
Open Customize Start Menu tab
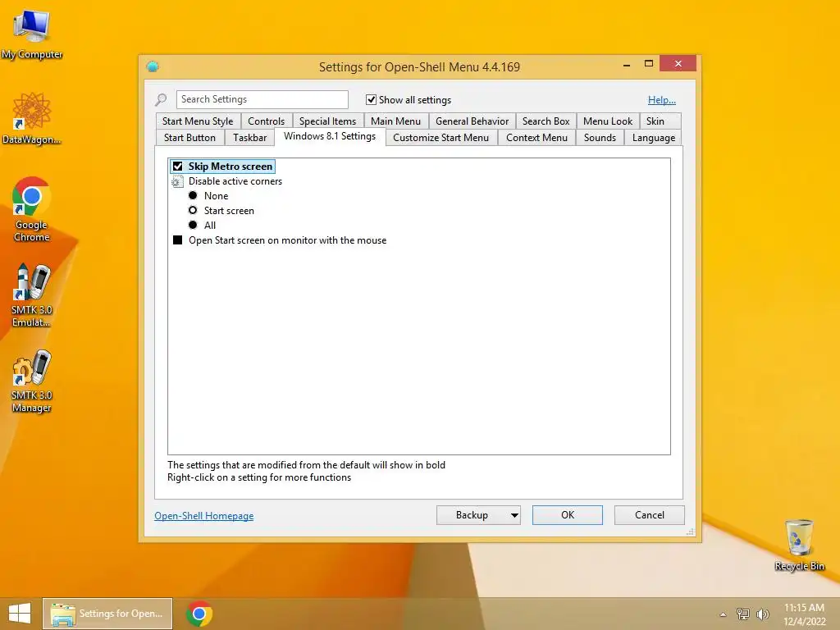pyautogui.click(x=441, y=138)
